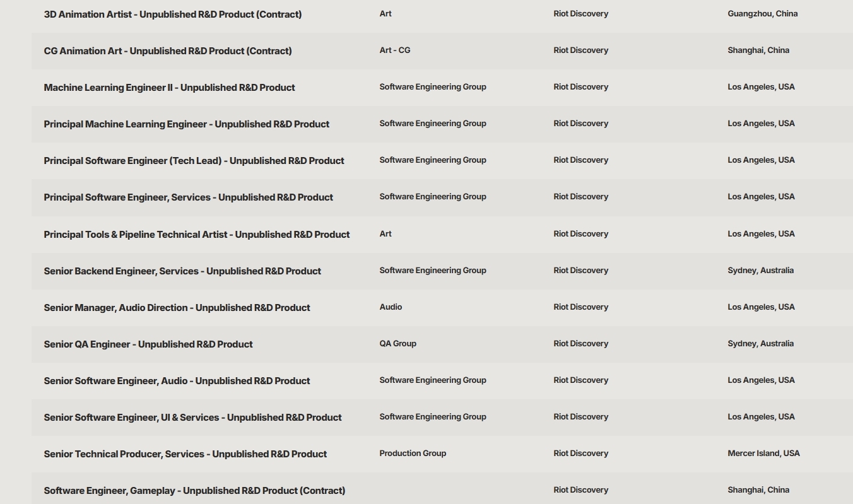Open Senior Backend Engineer, Services posting
Viewport: 853px width, 504px height.
click(x=182, y=271)
